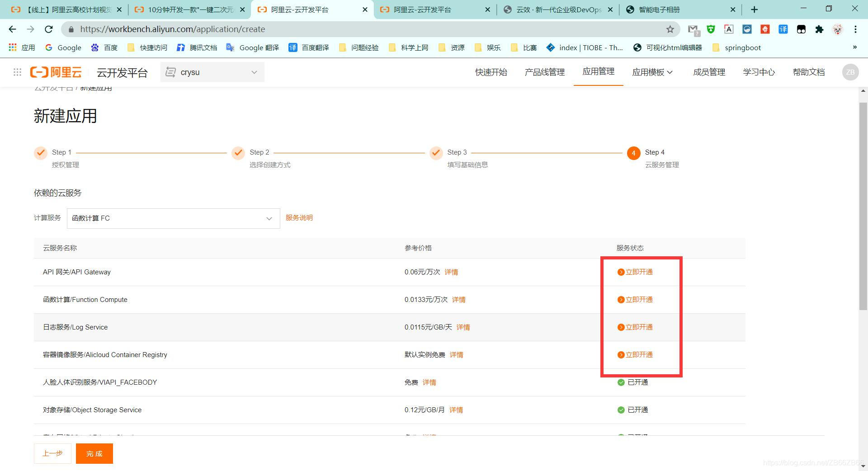Open the 可视化html编辑器 bookmark

(x=668, y=47)
